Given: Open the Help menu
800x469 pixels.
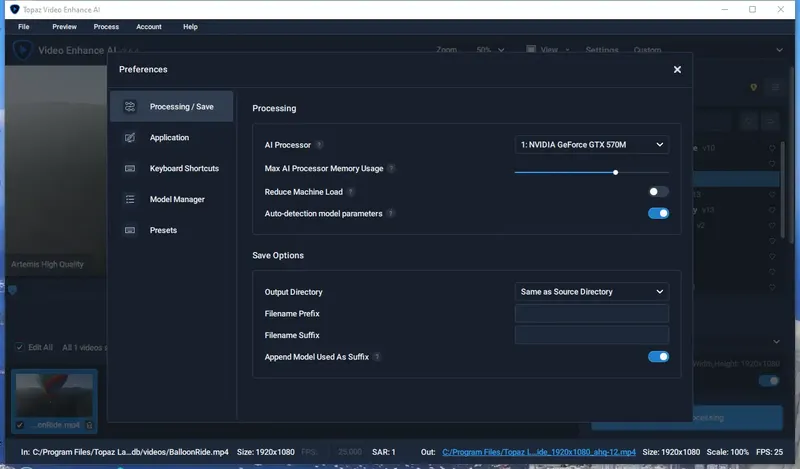Looking at the screenshot, I should click(x=190, y=27).
